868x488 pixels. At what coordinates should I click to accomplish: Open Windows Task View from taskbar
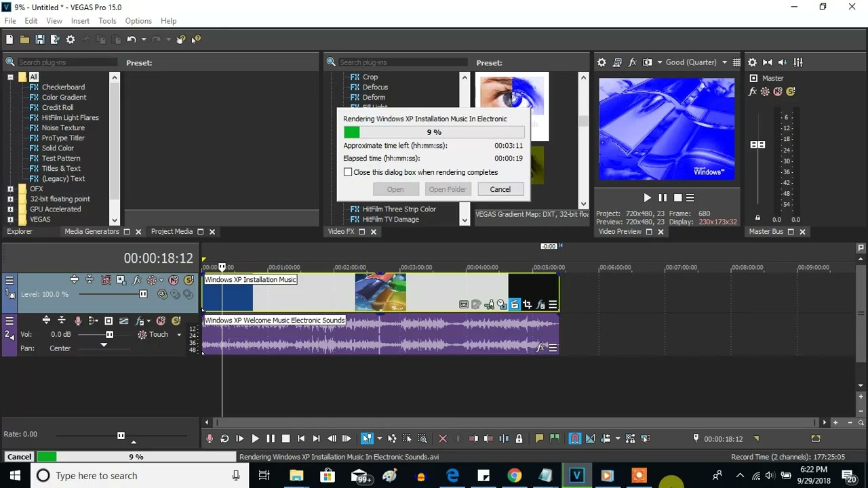pos(264,476)
